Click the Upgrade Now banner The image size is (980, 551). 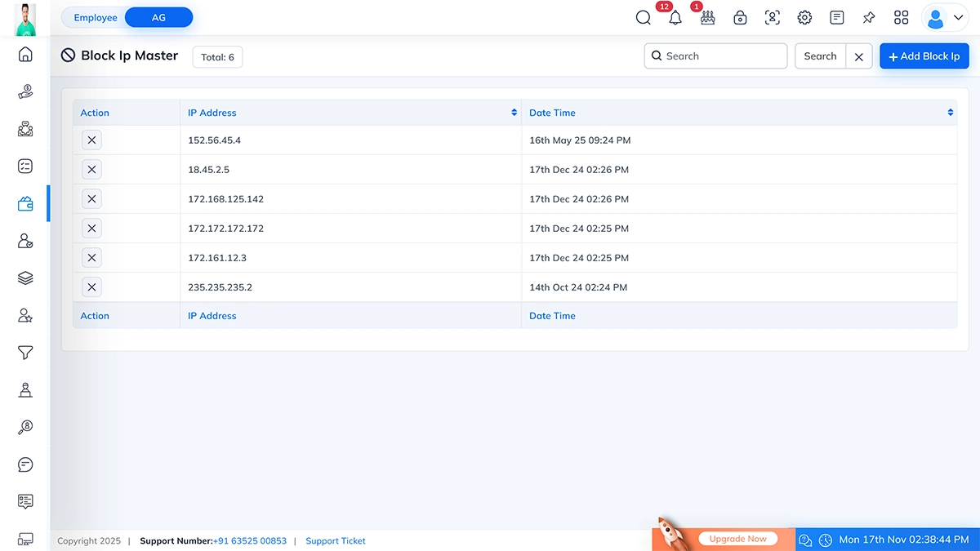(x=737, y=539)
